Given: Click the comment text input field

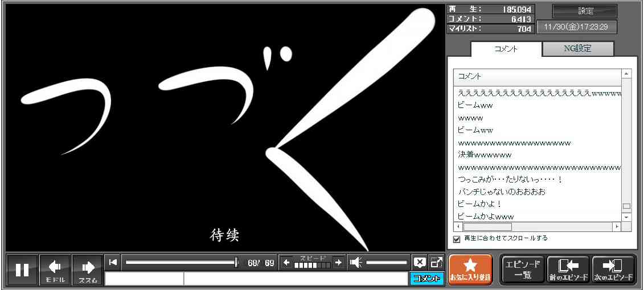Looking at the screenshot, I should click(x=295, y=279).
